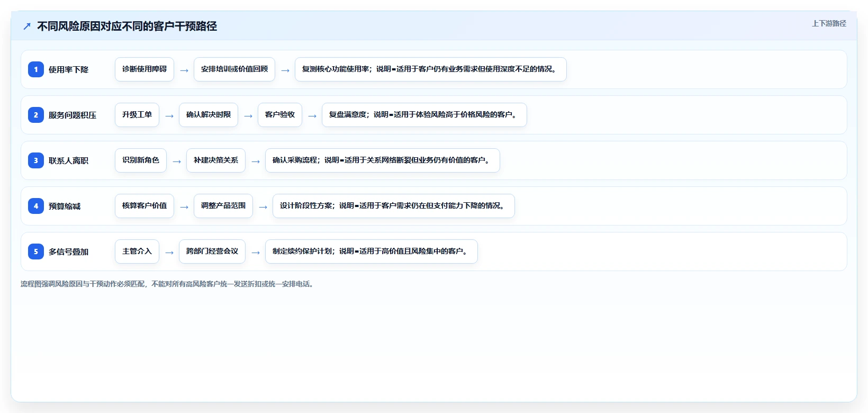Click the 调整产品范围 step box
868x413 pixels.
[223, 206]
